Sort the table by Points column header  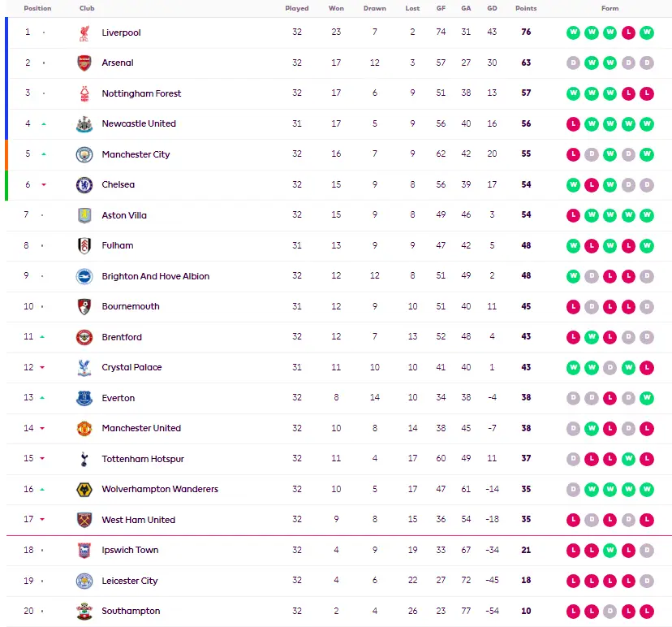pos(526,8)
